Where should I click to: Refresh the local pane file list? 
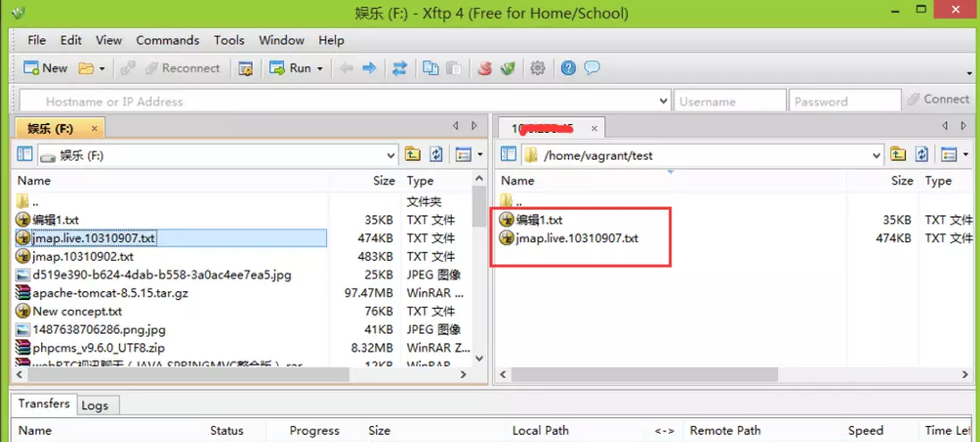[437, 154]
